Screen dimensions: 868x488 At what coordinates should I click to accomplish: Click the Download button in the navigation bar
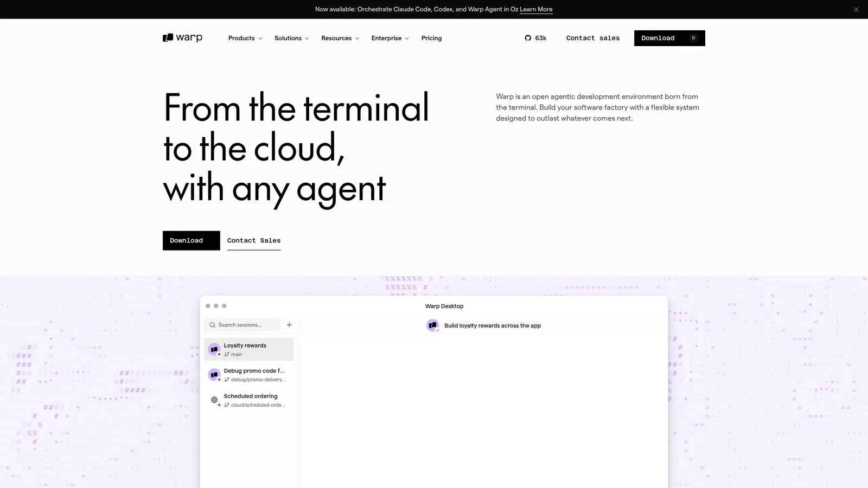(x=669, y=38)
